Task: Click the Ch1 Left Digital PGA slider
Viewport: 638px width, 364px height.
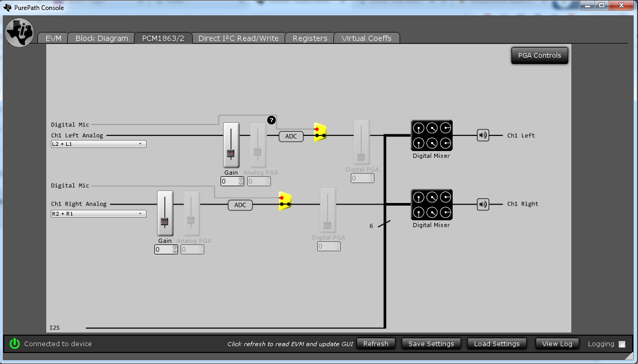Action: click(361, 142)
